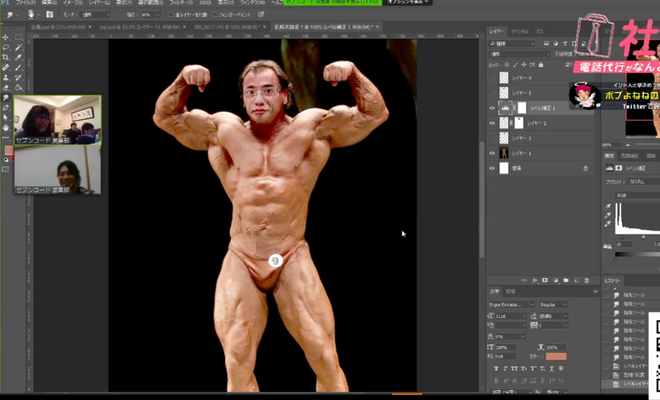Image resolution: width=660 pixels, height=400 pixels.
Task: Click the レイヤー 1 bodybuilder thumbnail
Action: coord(504,153)
